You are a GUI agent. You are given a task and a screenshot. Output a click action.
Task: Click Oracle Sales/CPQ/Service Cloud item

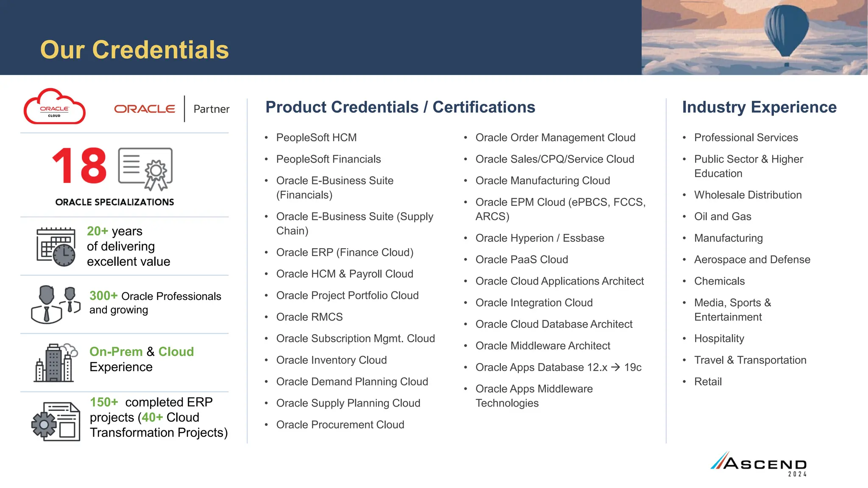(x=555, y=159)
